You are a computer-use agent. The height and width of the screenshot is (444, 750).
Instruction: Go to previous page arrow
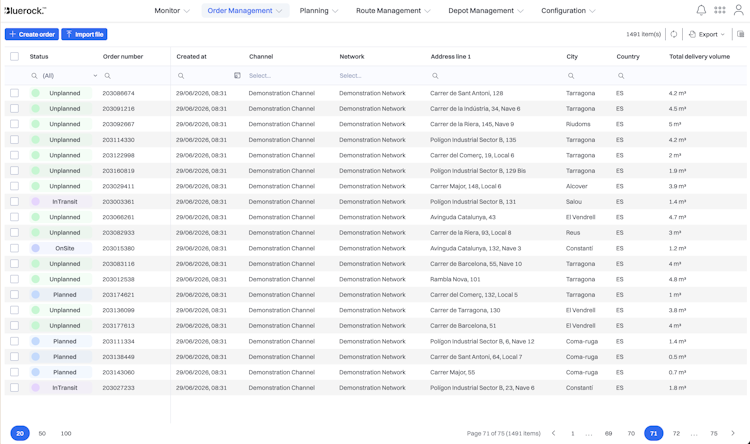tap(553, 433)
